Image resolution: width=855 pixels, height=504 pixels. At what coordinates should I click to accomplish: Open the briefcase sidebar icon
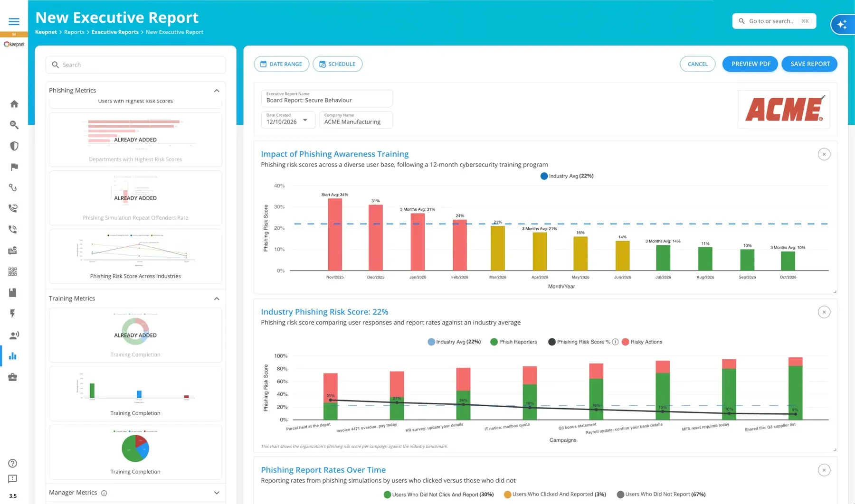pos(13,377)
